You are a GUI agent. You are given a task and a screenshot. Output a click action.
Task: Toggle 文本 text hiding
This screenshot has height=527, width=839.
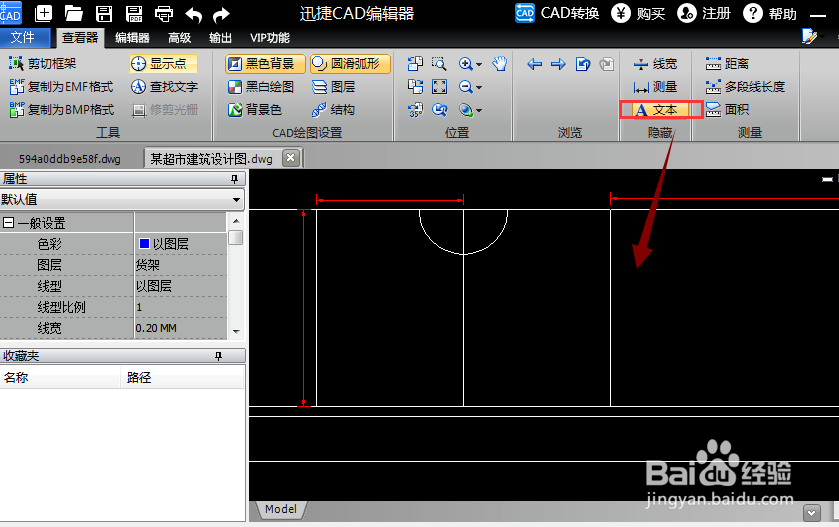pos(661,110)
